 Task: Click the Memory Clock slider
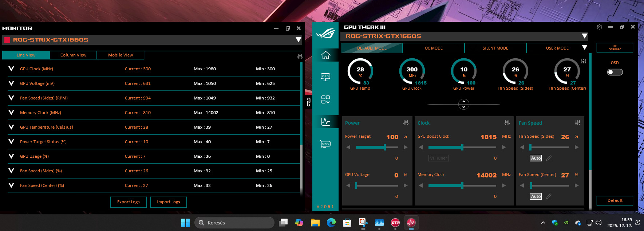point(462,185)
